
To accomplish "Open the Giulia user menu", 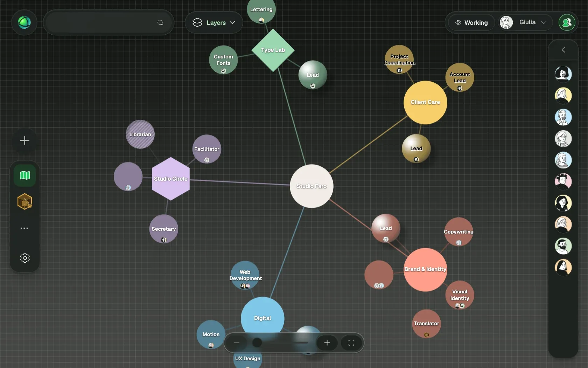I will tap(525, 22).
